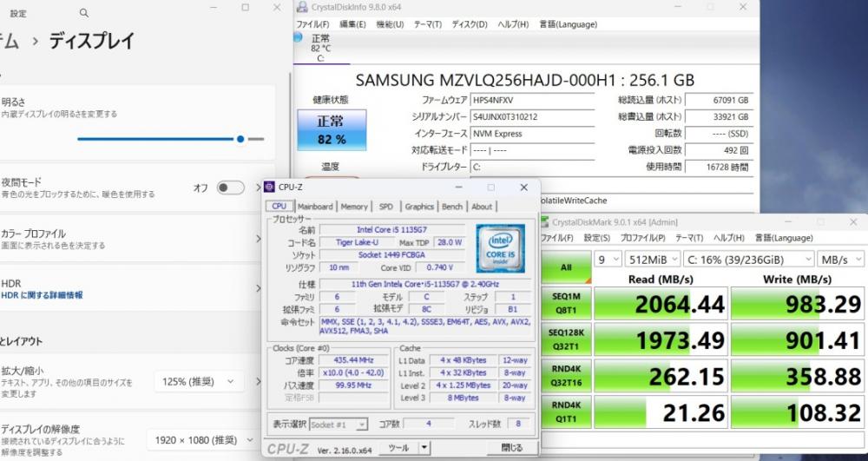Screen dimensions: 868x461
Task: Open the File menu in CrystalDiskInfo
Action: (x=312, y=24)
